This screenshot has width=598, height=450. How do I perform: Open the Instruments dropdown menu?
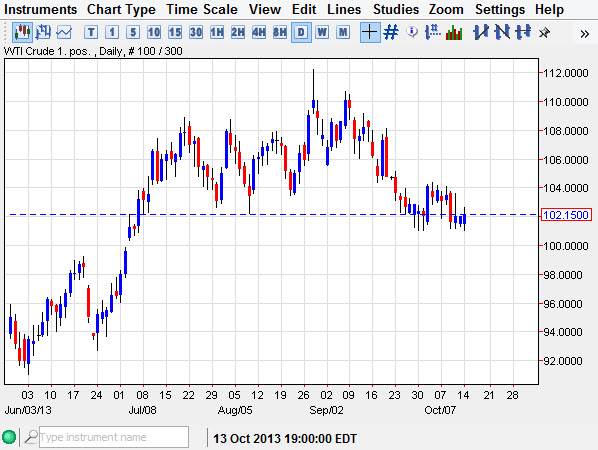pos(40,9)
